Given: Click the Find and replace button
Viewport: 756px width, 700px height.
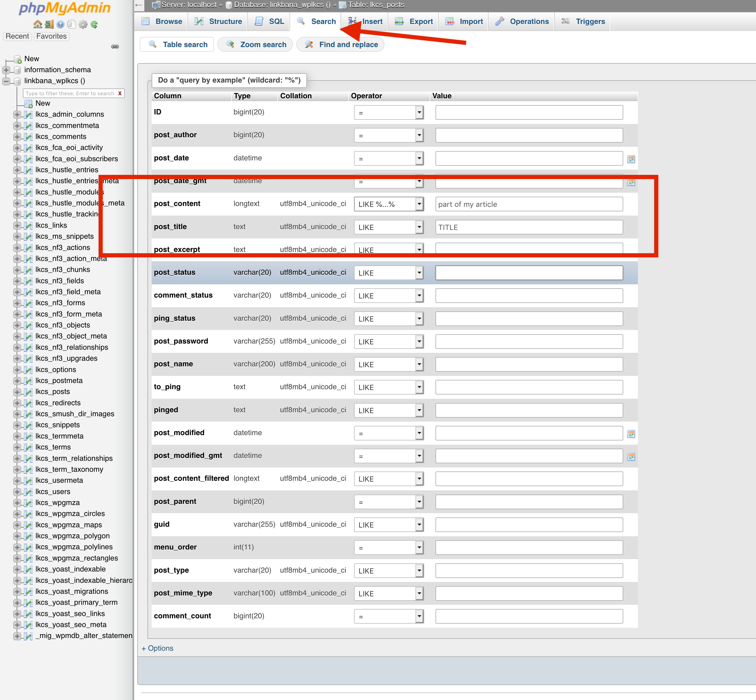Looking at the screenshot, I should click(340, 44).
